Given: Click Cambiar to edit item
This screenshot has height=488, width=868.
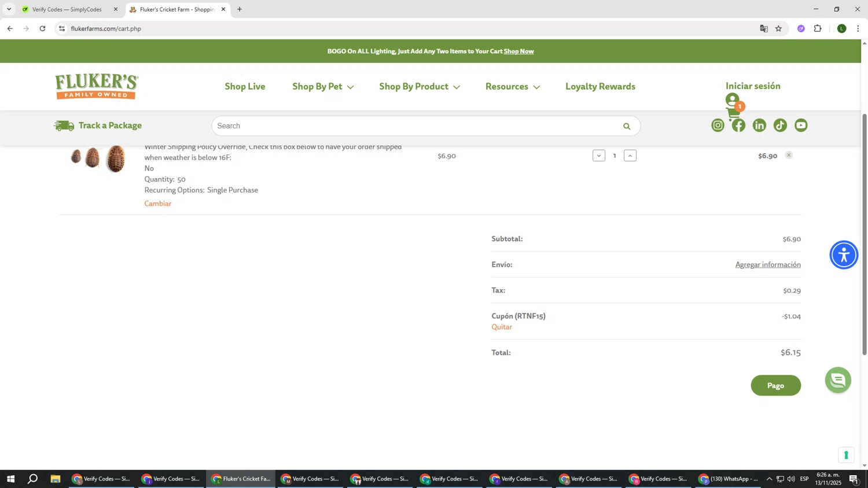Looking at the screenshot, I should tap(158, 204).
